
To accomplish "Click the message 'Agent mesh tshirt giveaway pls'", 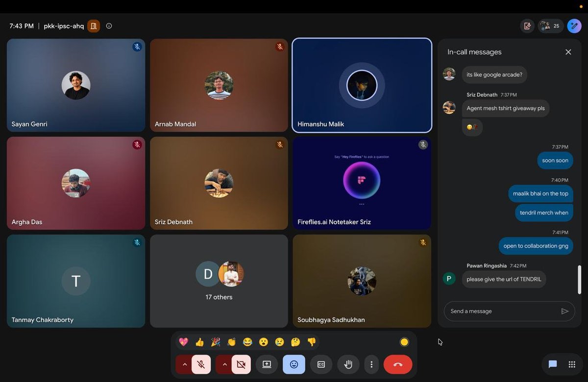I will tap(506, 108).
